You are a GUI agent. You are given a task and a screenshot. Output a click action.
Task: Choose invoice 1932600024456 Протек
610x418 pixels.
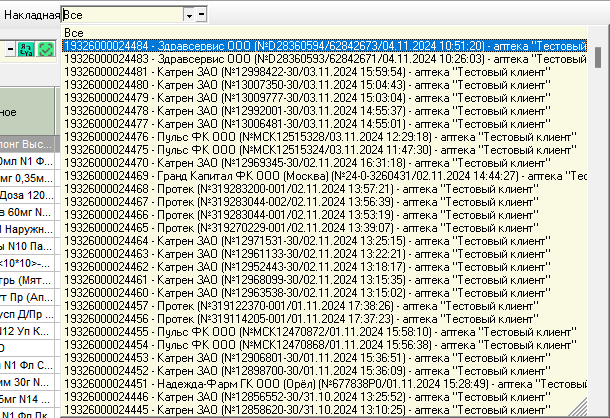(x=324, y=319)
